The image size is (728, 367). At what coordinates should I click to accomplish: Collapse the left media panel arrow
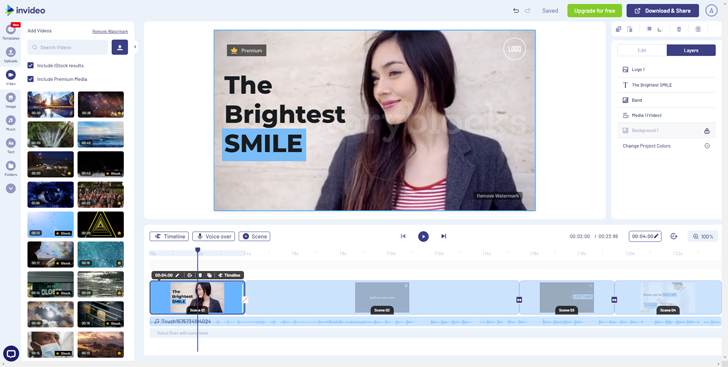135,46
